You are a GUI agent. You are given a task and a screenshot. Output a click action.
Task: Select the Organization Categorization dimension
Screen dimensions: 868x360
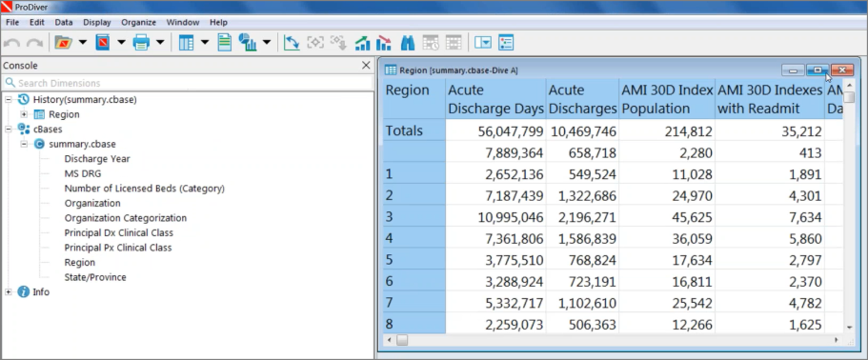[126, 218]
